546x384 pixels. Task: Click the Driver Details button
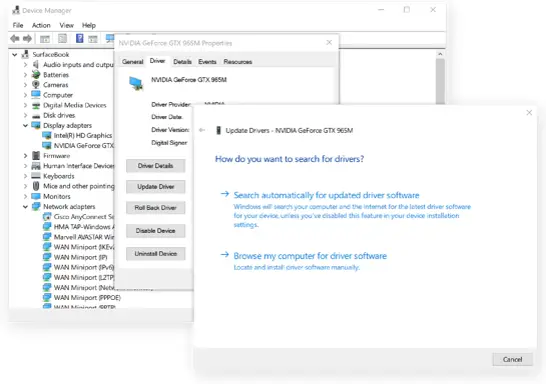(x=155, y=166)
